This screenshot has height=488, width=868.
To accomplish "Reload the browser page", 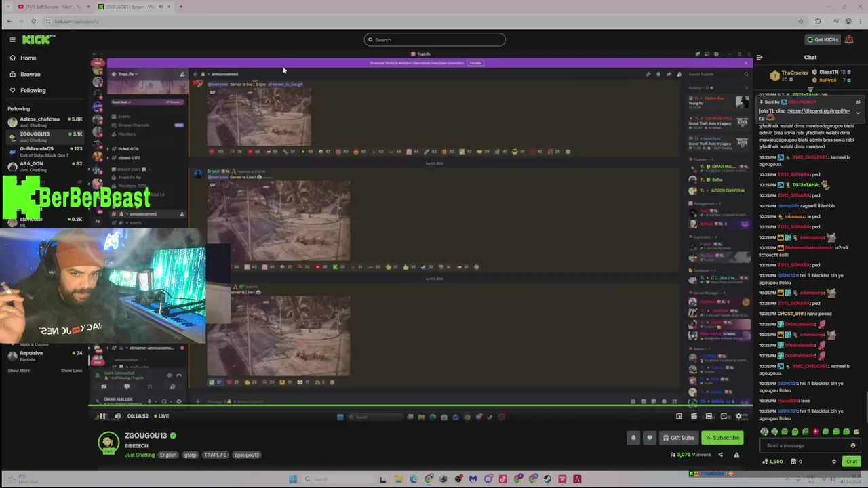I will [33, 21].
